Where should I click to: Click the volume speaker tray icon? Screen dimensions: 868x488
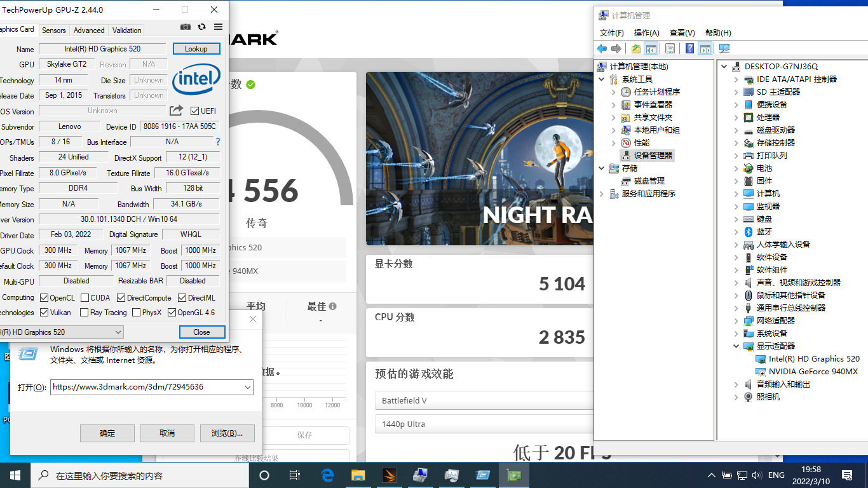pos(756,475)
